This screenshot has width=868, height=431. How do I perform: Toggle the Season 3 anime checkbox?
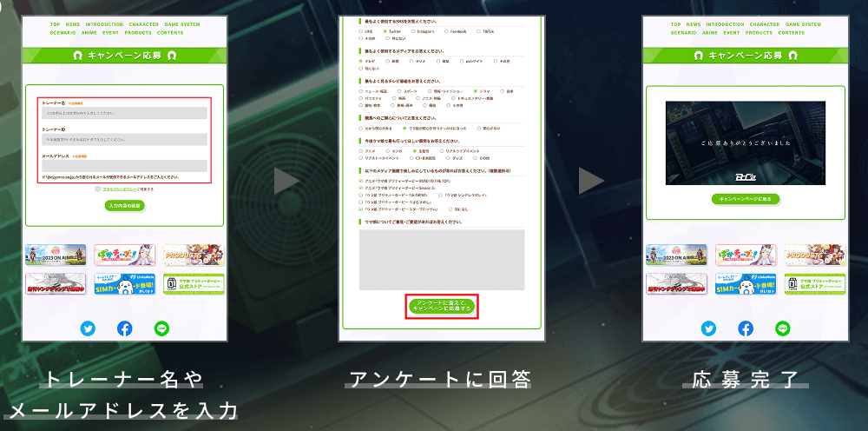[361, 188]
